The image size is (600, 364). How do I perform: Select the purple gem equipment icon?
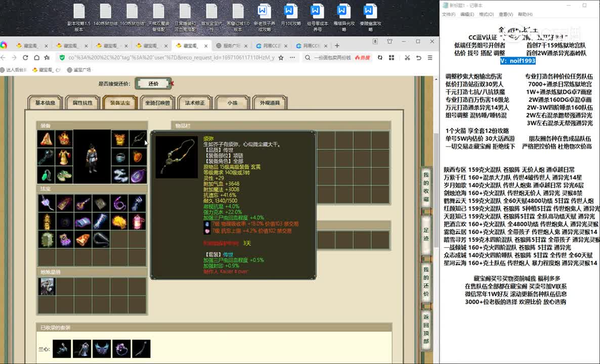click(138, 175)
